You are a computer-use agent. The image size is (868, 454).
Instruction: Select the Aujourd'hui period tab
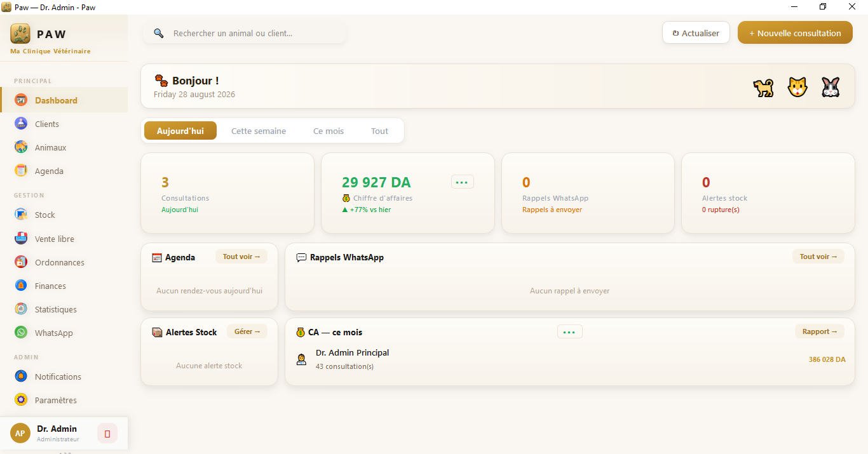pyautogui.click(x=180, y=131)
